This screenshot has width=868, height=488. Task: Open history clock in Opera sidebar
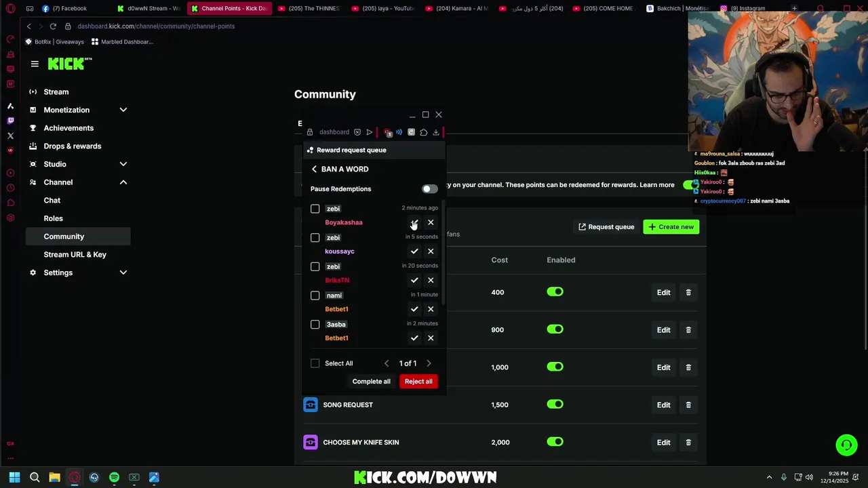pyautogui.click(x=10, y=188)
